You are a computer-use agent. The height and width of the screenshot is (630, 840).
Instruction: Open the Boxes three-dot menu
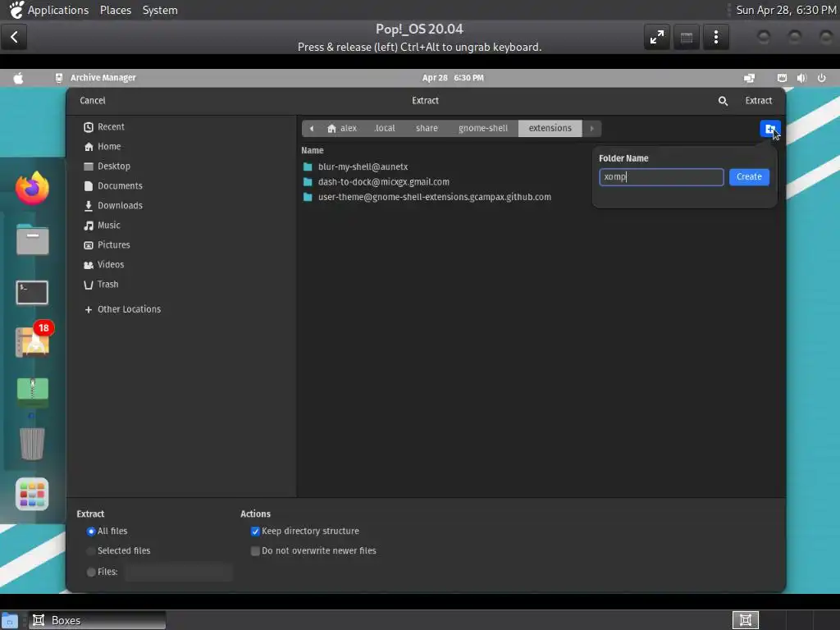click(x=715, y=37)
